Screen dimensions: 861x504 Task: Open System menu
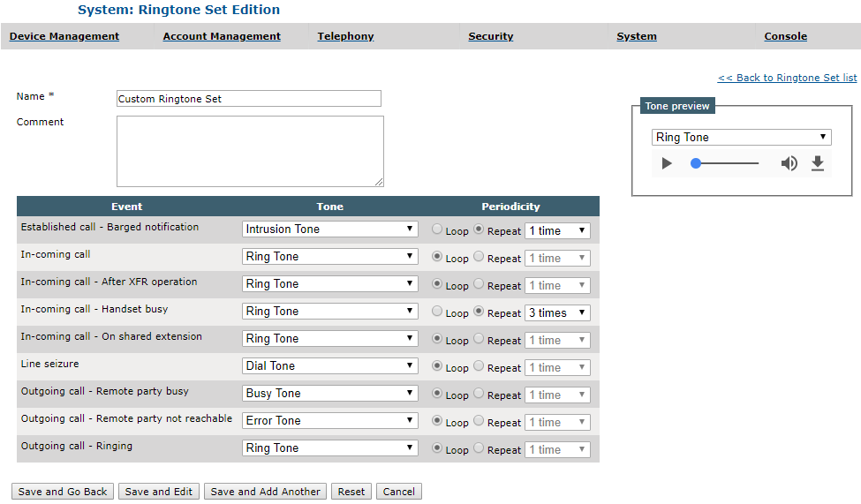tap(637, 36)
